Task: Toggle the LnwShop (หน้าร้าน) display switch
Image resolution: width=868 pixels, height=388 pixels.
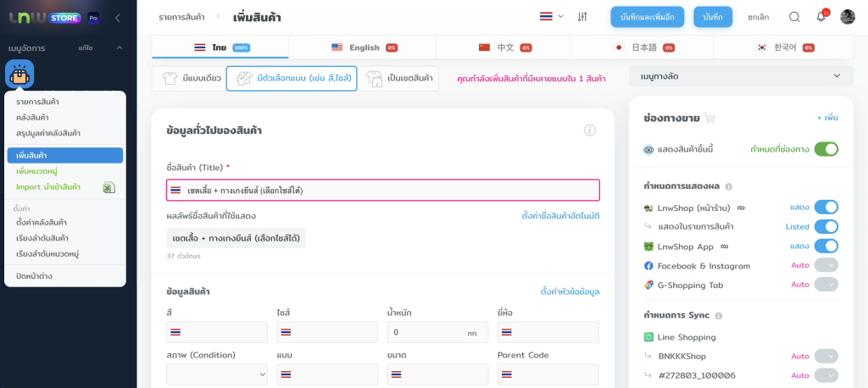Action: [x=826, y=207]
